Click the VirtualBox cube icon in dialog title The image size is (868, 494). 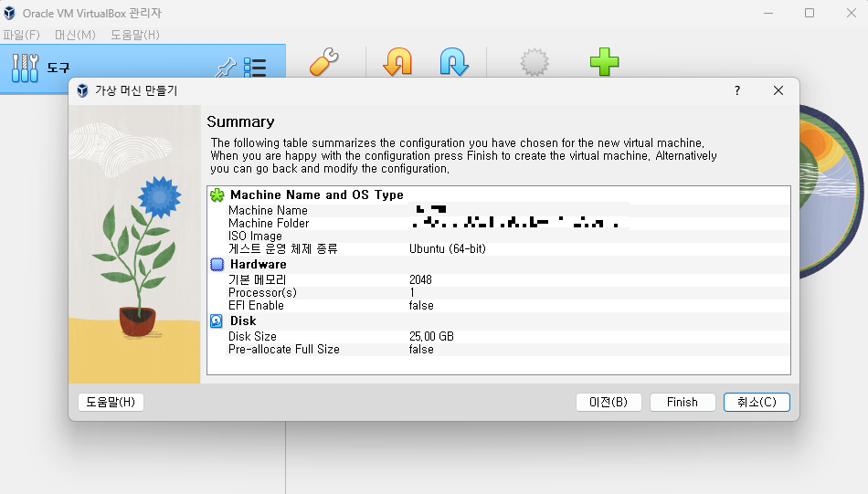(82, 90)
